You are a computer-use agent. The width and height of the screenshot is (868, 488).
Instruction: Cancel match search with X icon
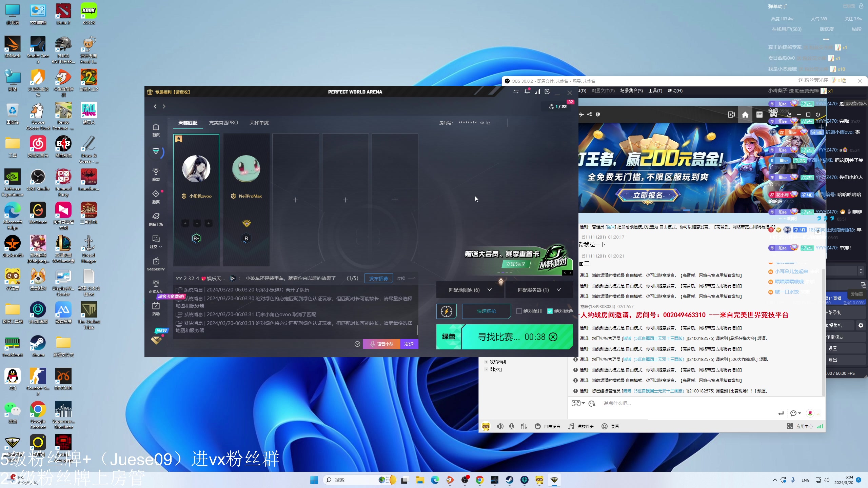(x=553, y=337)
